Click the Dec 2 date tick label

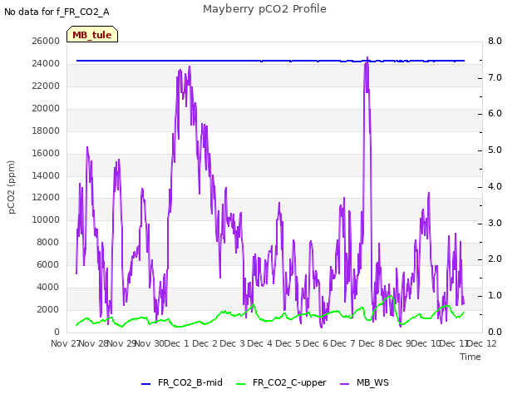(205, 343)
